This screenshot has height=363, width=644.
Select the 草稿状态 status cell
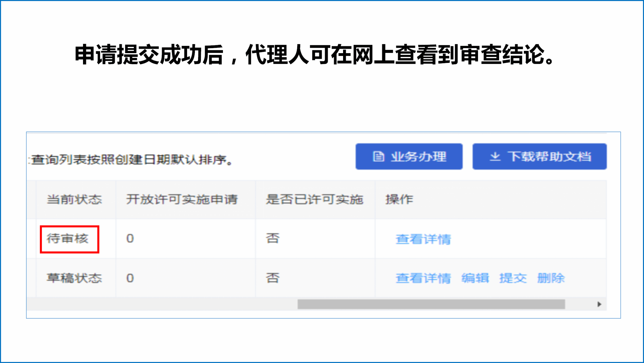74,278
